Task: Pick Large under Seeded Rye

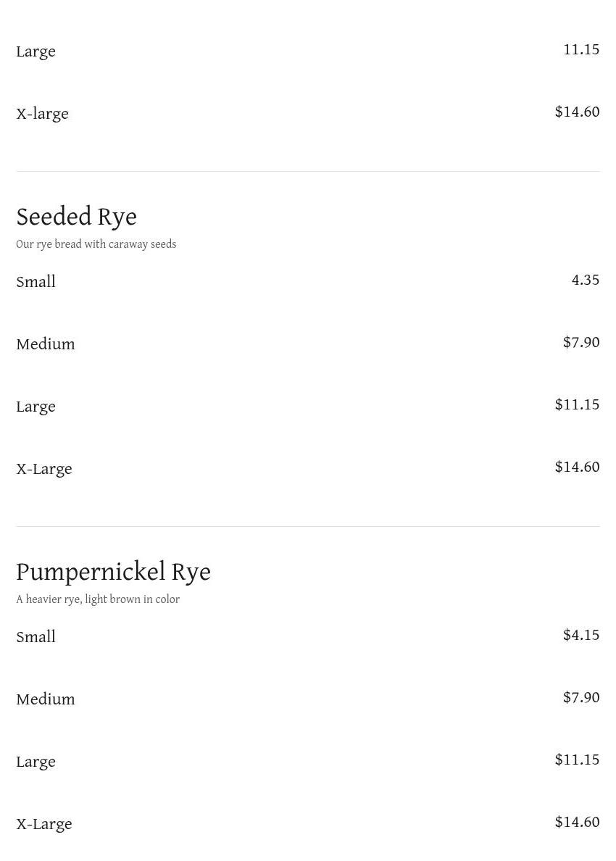Action: pos(36,407)
